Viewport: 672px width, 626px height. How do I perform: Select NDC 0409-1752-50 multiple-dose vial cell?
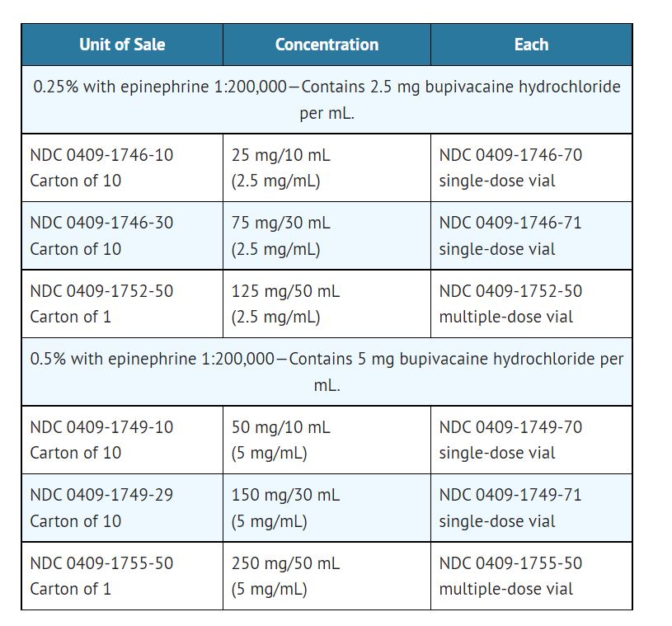(531, 304)
